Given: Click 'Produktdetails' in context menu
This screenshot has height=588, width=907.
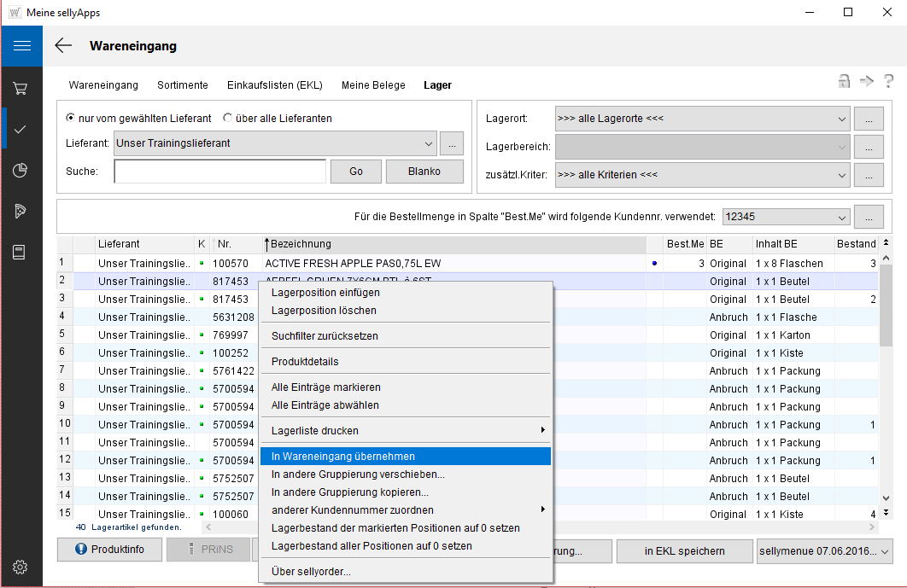Looking at the screenshot, I should 305,362.
